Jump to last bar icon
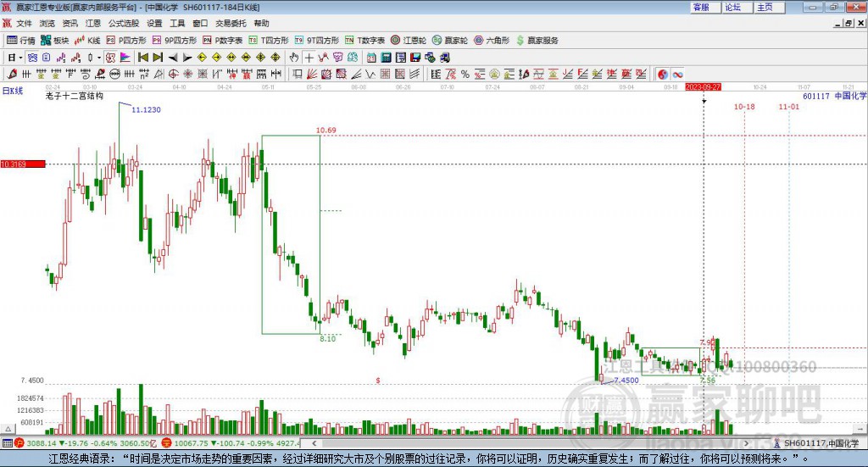 pyautogui.click(x=158, y=58)
